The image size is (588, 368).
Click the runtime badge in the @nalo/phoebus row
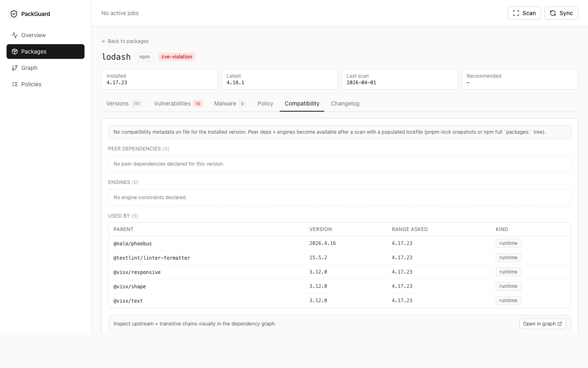508,243
